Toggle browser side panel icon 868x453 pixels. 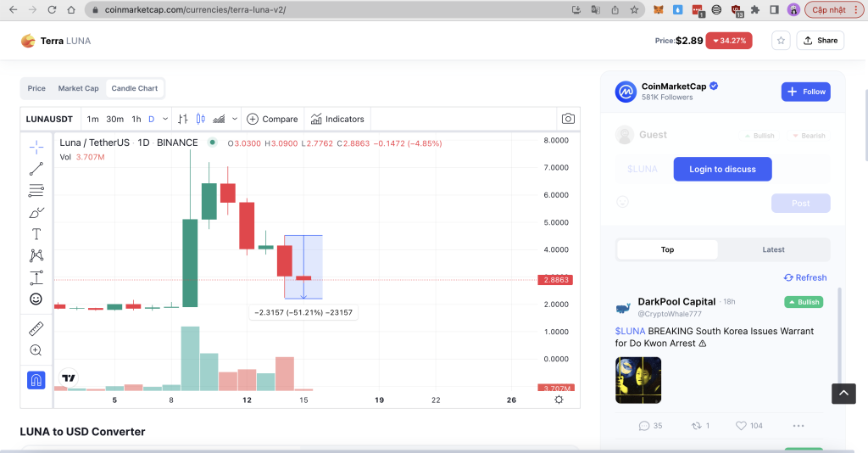tap(775, 9)
